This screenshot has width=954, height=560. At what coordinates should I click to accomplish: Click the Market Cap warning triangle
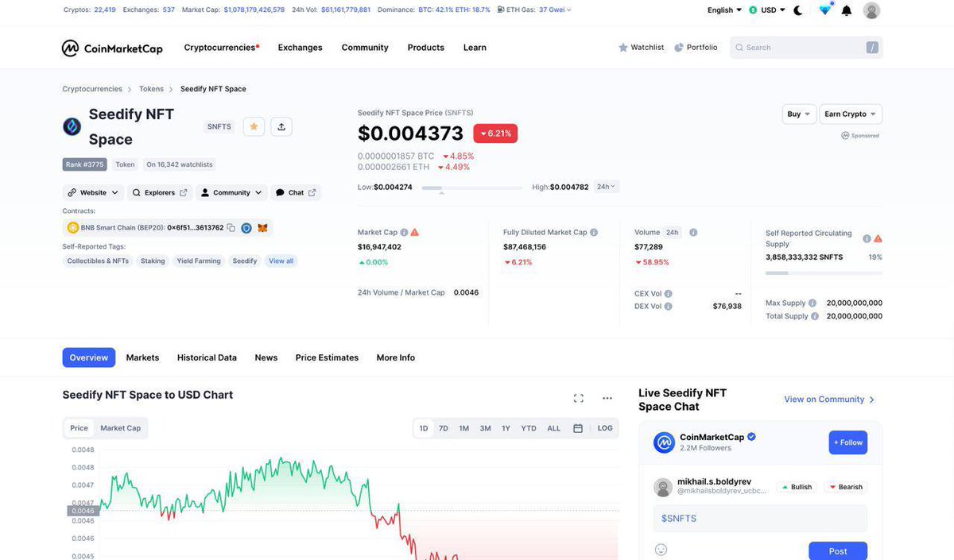pyautogui.click(x=415, y=233)
